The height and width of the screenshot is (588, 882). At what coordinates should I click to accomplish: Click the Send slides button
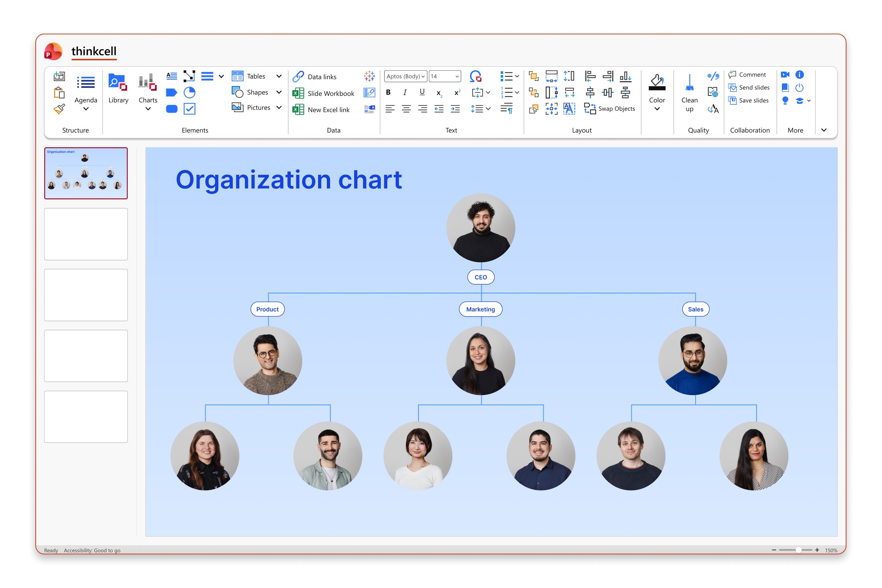tap(749, 87)
